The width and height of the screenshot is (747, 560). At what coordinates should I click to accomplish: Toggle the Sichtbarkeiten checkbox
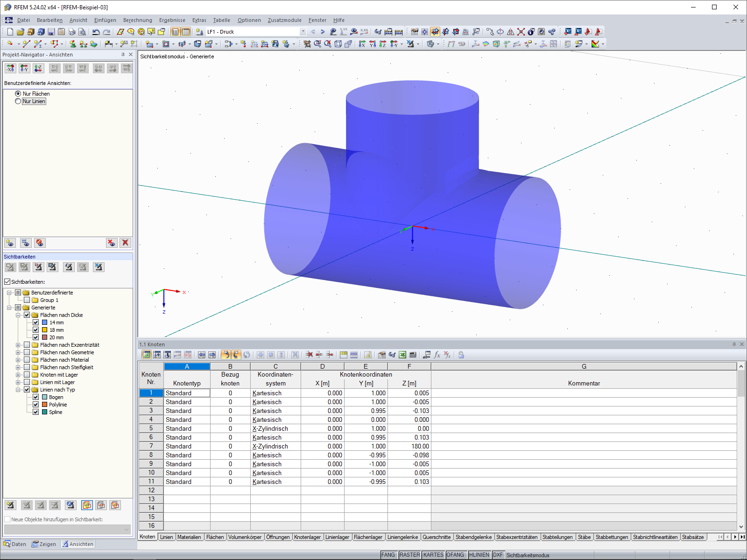[7, 282]
